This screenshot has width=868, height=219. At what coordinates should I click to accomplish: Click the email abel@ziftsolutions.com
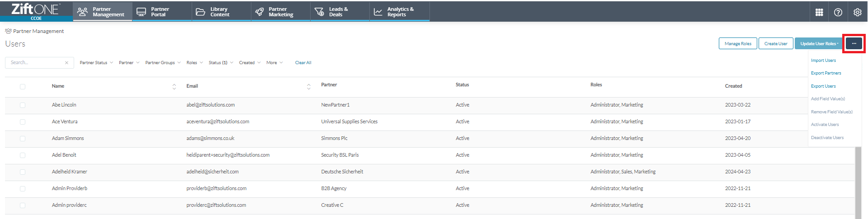click(x=211, y=105)
